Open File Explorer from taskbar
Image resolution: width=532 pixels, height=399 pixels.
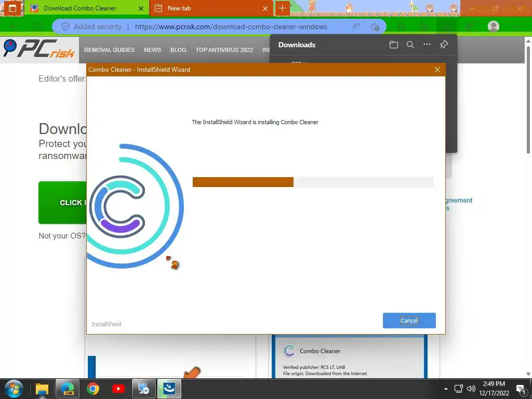click(42, 389)
